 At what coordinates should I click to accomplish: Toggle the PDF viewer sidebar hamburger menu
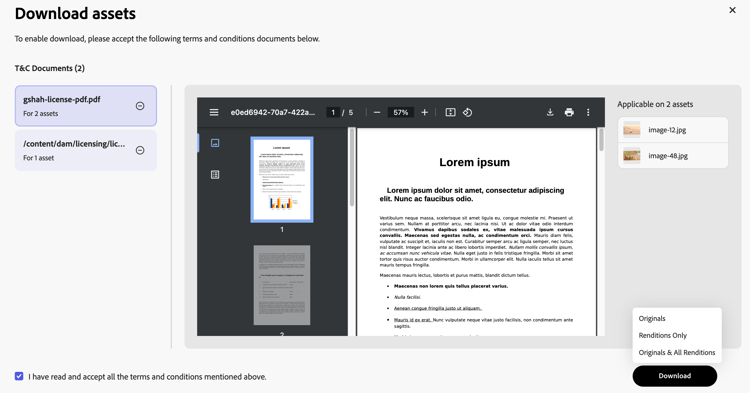click(214, 112)
